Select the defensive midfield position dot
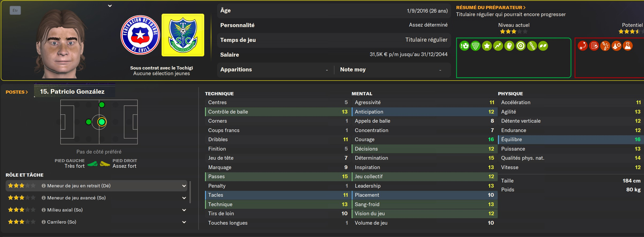The height and width of the screenshot is (237, 644). [x=88, y=122]
